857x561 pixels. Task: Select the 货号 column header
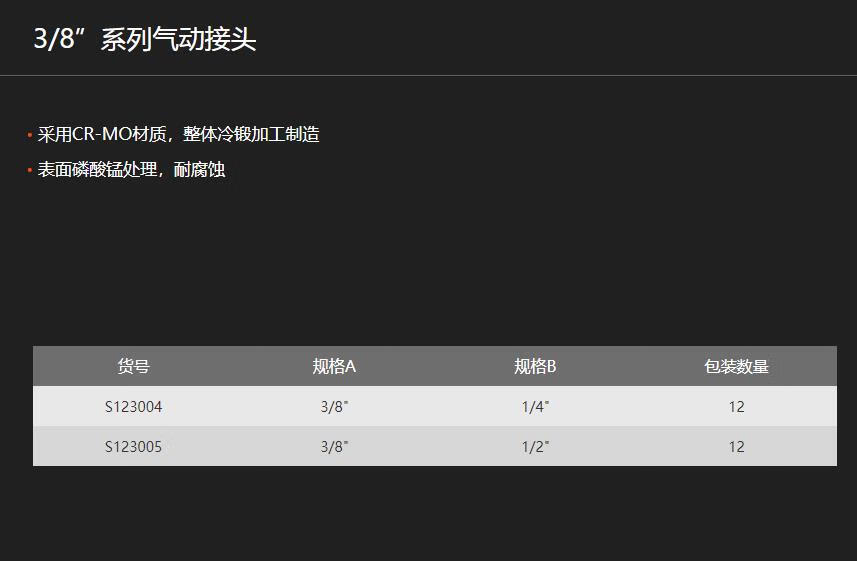click(133, 366)
